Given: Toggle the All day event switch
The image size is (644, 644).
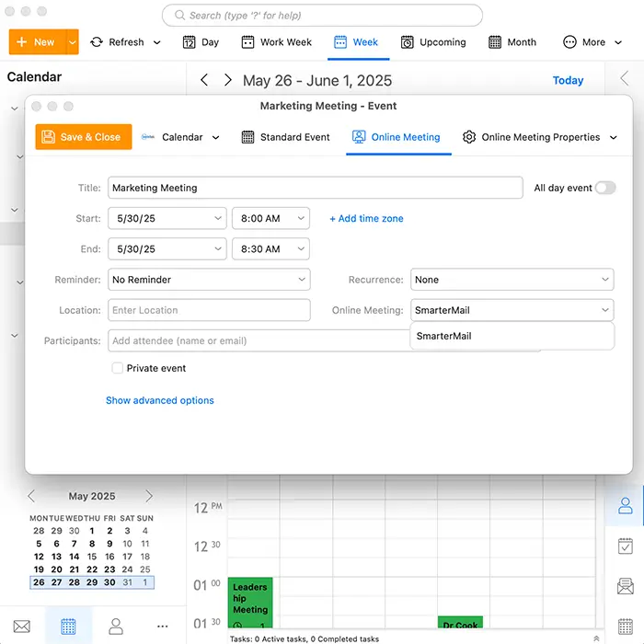Looking at the screenshot, I should 604,188.
